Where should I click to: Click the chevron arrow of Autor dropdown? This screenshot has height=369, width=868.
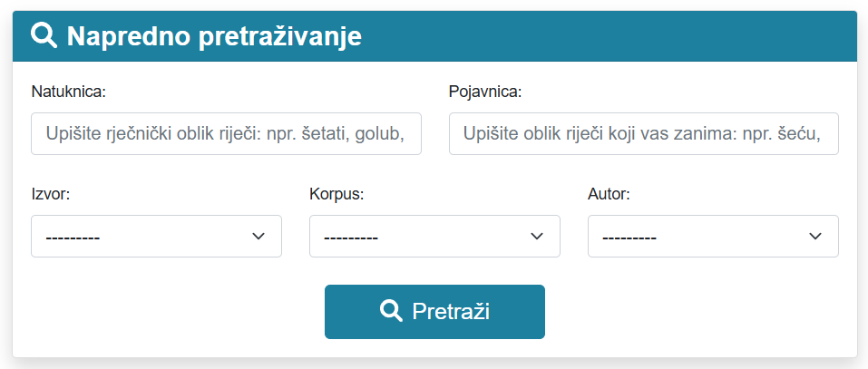point(815,236)
